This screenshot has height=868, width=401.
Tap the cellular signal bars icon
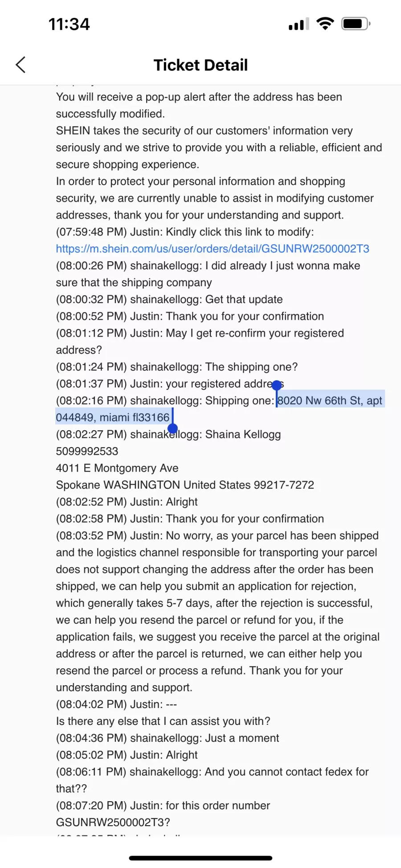[x=299, y=24]
